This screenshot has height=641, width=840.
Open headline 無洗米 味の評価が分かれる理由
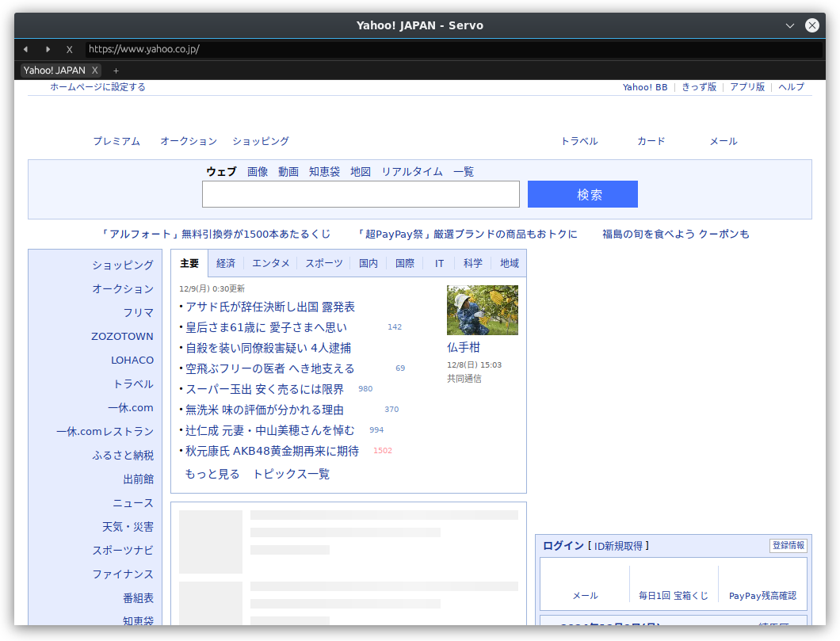(264, 410)
